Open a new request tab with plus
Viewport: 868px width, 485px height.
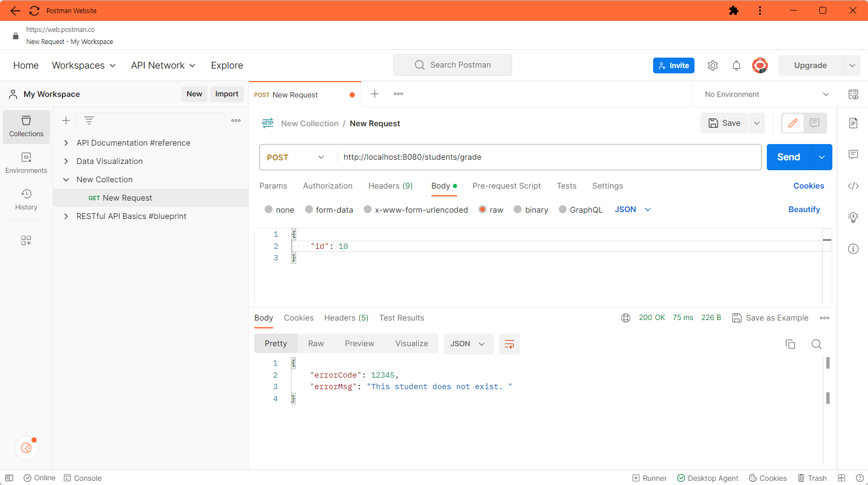click(x=375, y=94)
